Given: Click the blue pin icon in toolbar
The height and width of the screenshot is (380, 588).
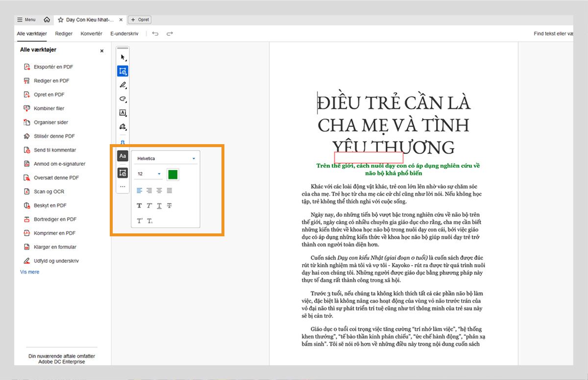Looking at the screenshot, I should coord(123,142).
